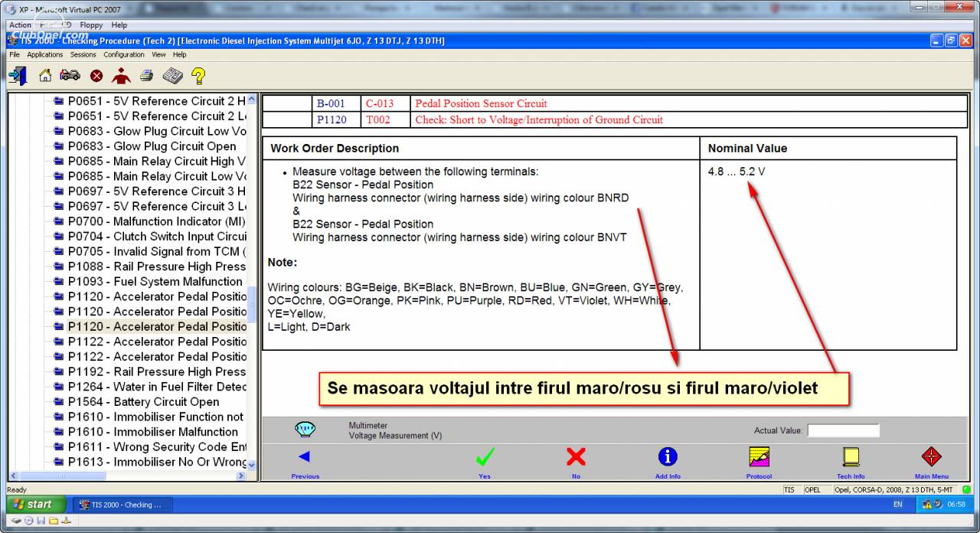Screen dimensions: 980x533
Task: Select P1610 - Immobiliser Malfunction
Action: [x=153, y=431]
